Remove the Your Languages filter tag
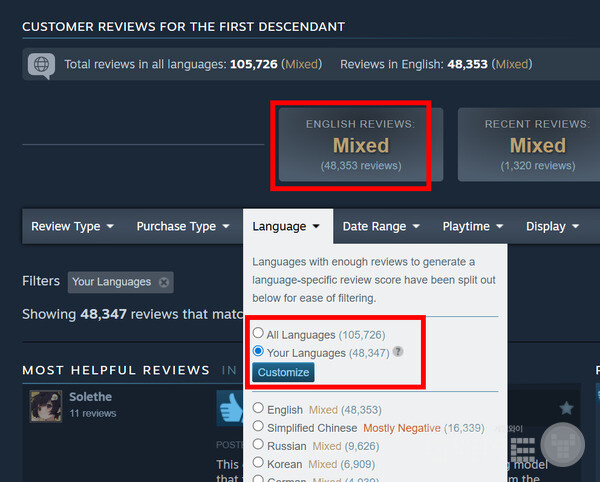 tap(164, 282)
